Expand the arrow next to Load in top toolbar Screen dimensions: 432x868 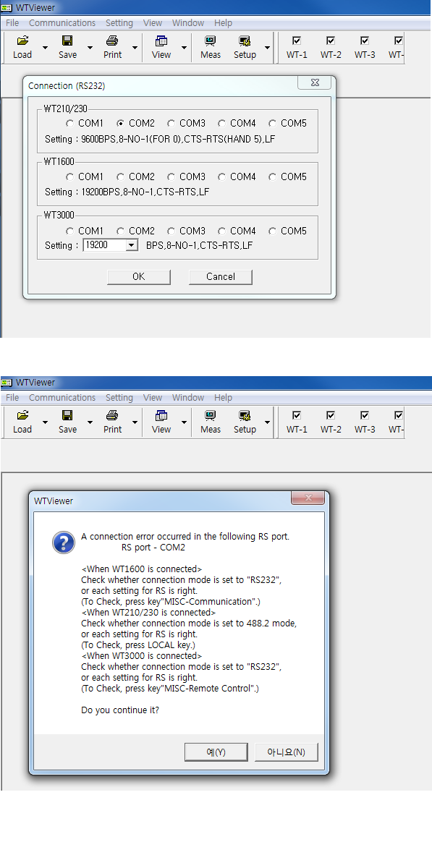coord(45,48)
